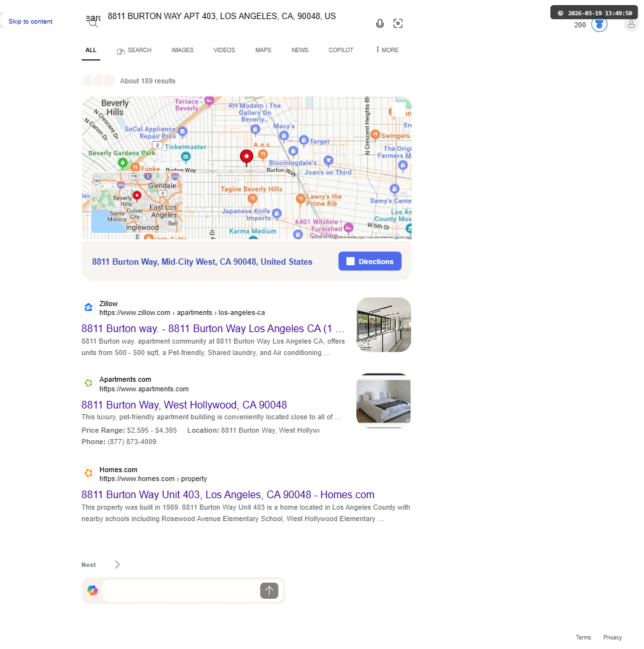The width and height of the screenshot is (644, 649).
Task: Start voice search with microphone icon
Action: pos(379,24)
